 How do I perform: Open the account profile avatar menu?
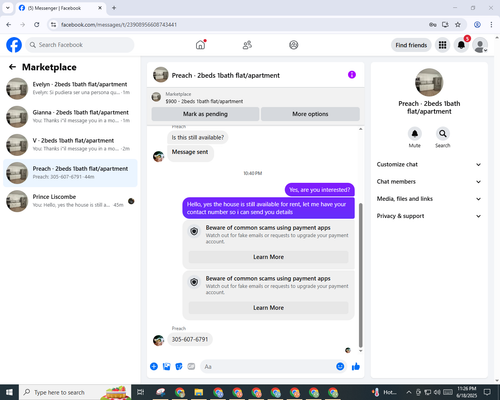click(480, 45)
